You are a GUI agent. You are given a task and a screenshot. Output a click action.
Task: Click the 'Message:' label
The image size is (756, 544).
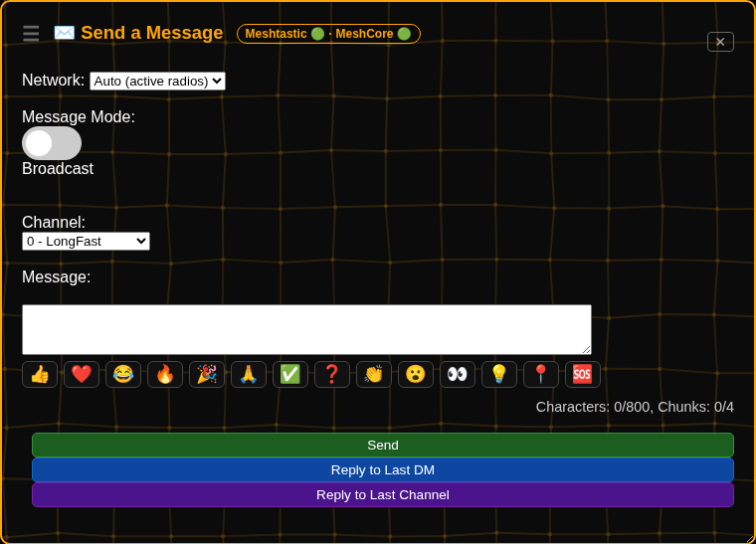click(57, 277)
